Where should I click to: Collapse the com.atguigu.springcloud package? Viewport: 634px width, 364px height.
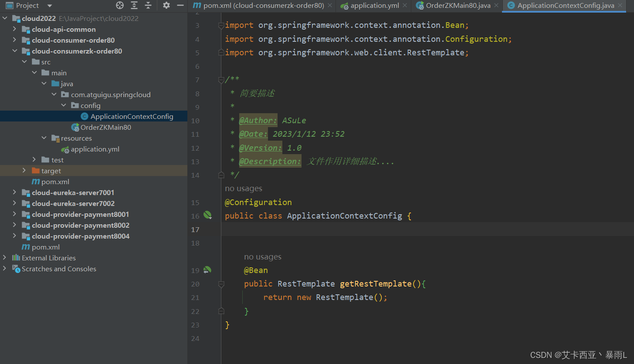pyautogui.click(x=54, y=94)
